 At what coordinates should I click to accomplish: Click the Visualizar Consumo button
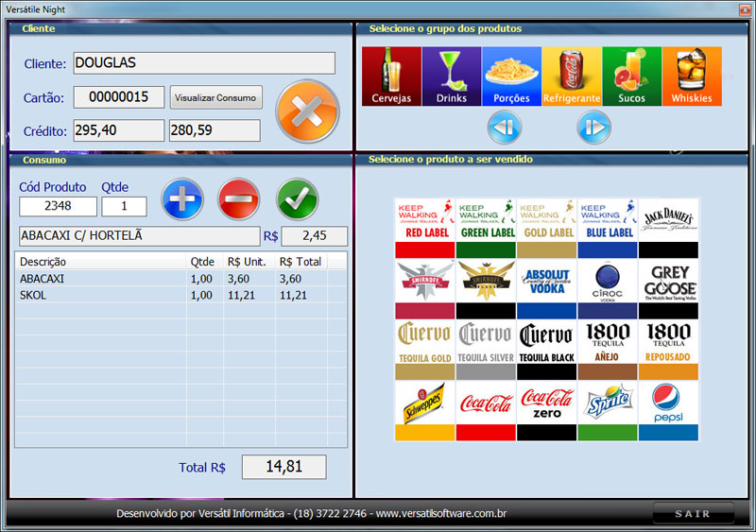(x=215, y=97)
